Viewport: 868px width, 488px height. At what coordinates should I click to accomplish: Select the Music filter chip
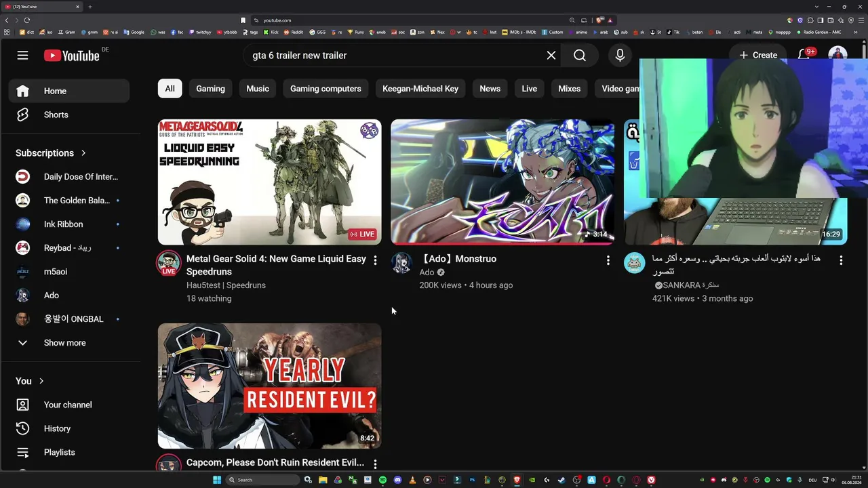[x=258, y=89]
